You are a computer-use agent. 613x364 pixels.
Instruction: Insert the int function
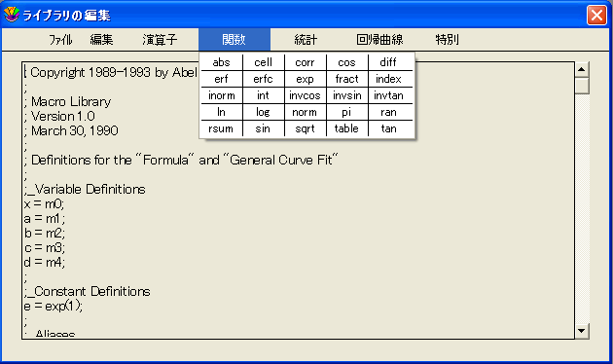click(263, 95)
